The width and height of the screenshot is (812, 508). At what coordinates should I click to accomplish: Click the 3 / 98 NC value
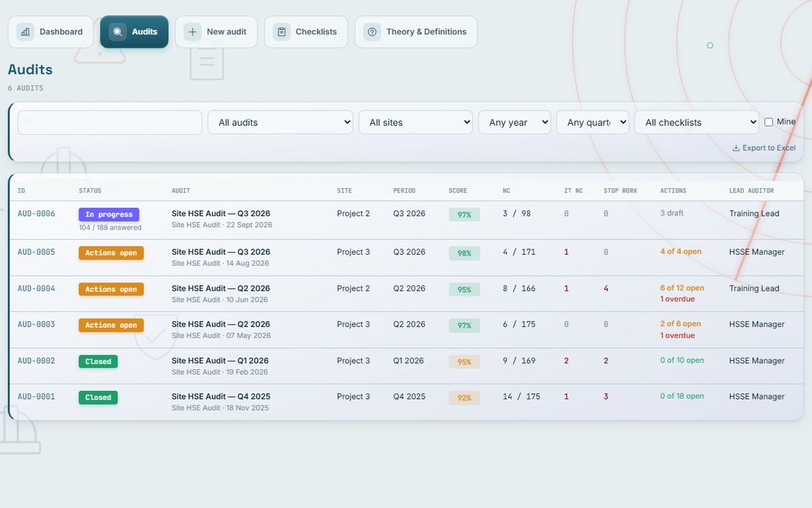pyautogui.click(x=517, y=214)
